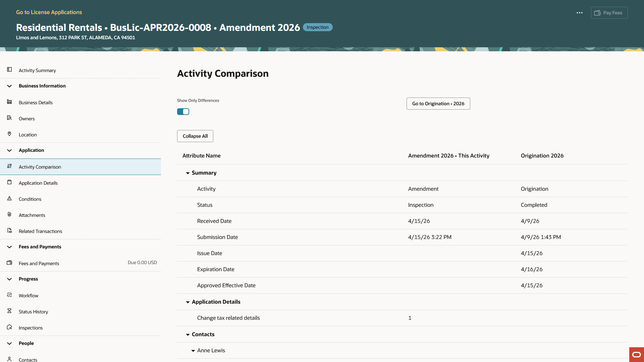Click the Contacts person icon
644x362 pixels.
pyautogui.click(x=9, y=359)
